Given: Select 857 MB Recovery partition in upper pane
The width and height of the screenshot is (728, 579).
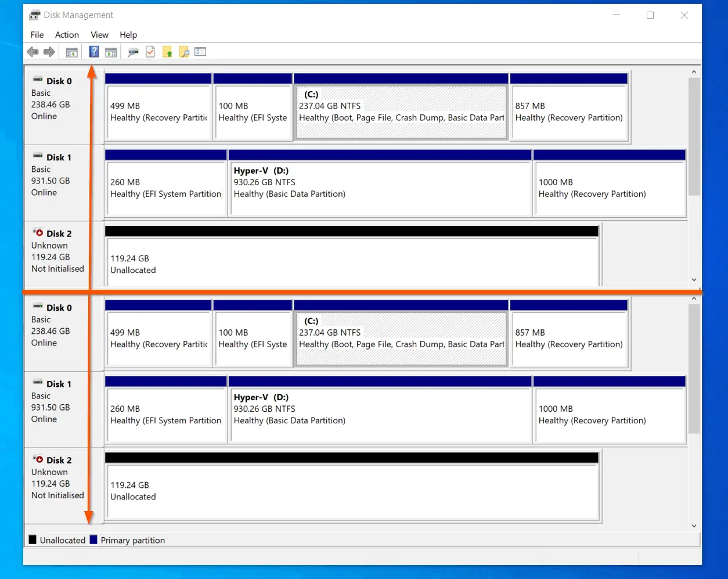Looking at the screenshot, I should pyautogui.click(x=569, y=107).
